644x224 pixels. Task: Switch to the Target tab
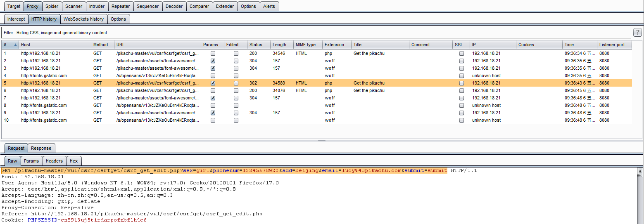14,6
